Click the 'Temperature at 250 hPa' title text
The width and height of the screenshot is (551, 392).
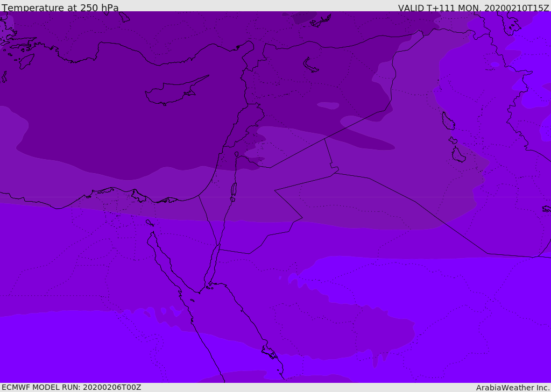point(60,8)
